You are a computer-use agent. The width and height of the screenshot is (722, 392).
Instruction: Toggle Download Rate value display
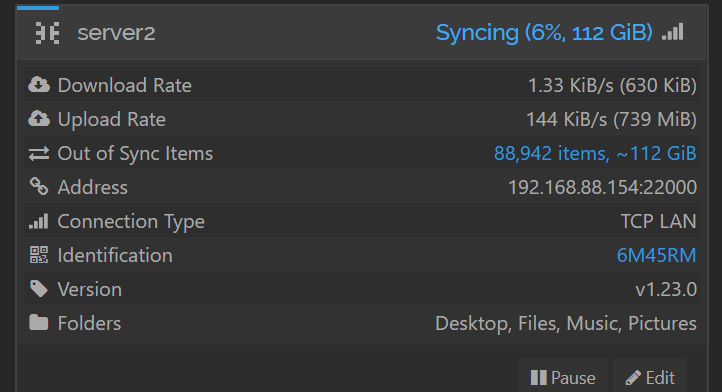pyautogui.click(x=612, y=85)
